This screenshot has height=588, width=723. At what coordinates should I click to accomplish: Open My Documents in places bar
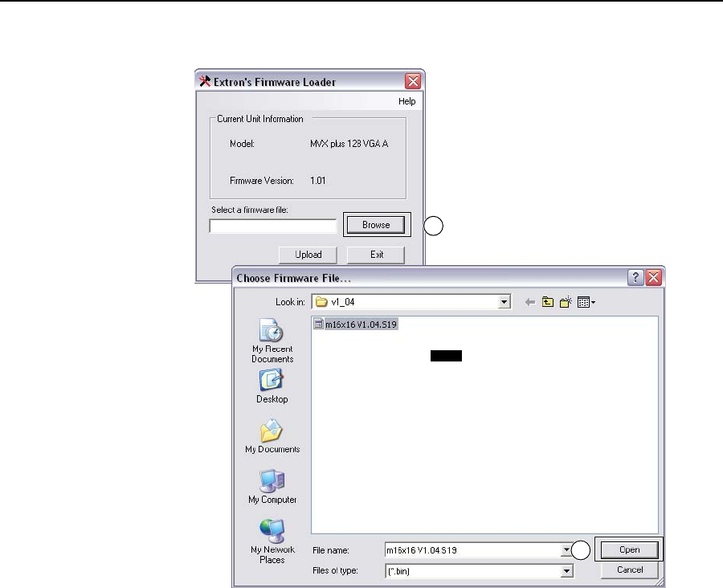click(272, 436)
